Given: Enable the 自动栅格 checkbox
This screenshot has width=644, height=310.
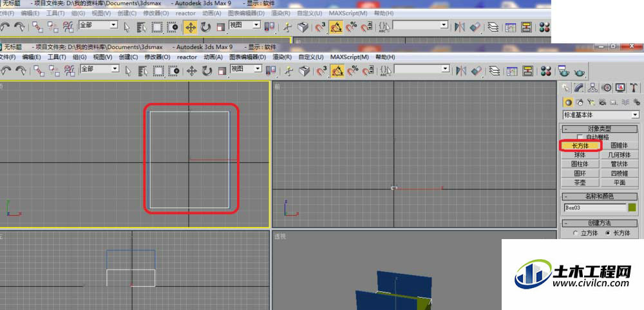Looking at the screenshot, I should click(x=580, y=137).
